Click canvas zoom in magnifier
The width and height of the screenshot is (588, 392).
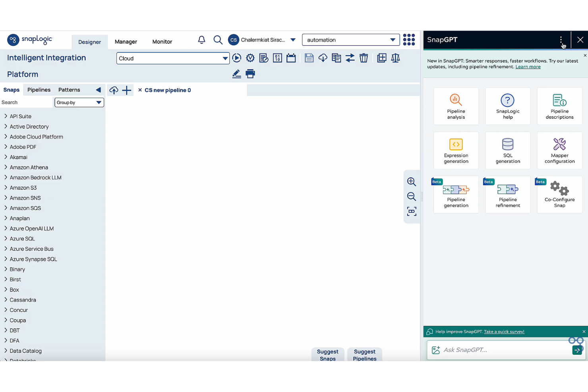pyautogui.click(x=412, y=182)
